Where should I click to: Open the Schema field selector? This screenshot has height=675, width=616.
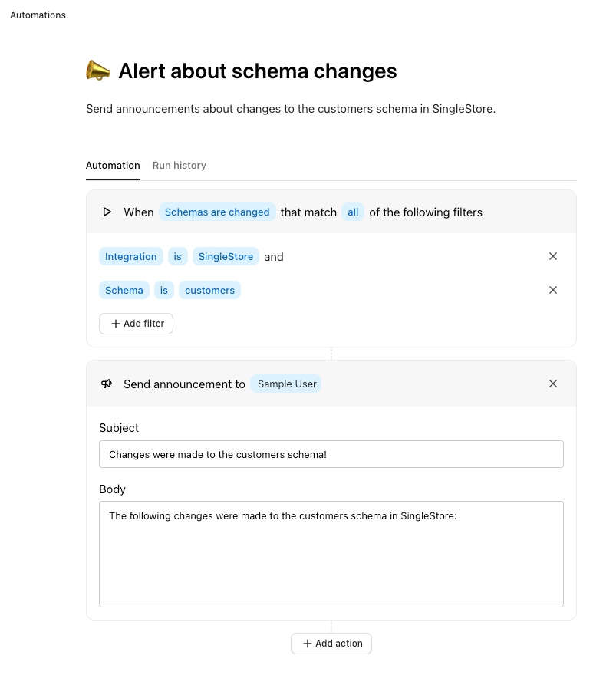point(124,290)
